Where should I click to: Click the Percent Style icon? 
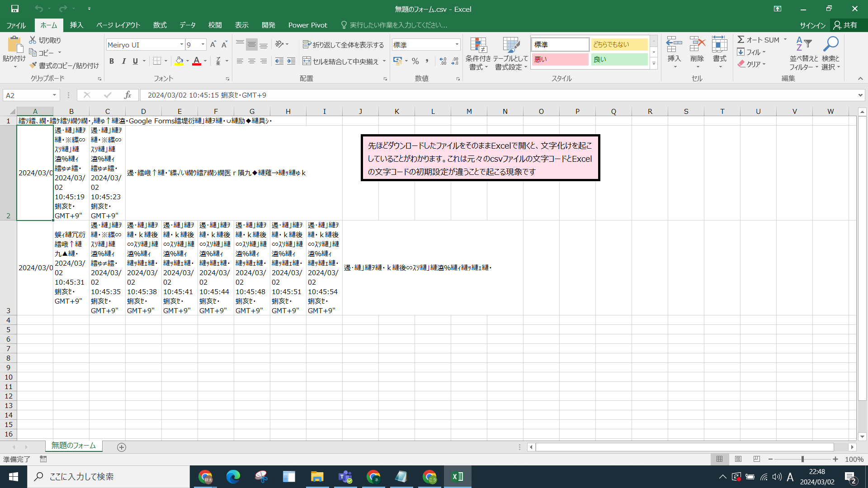(x=415, y=61)
